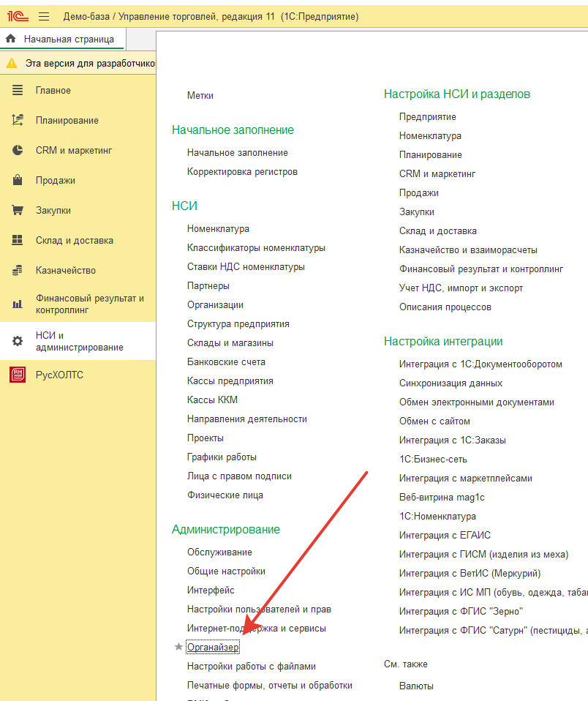The image size is (588, 701).
Task: Open Синхронизация данных
Action: tap(451, 383)
